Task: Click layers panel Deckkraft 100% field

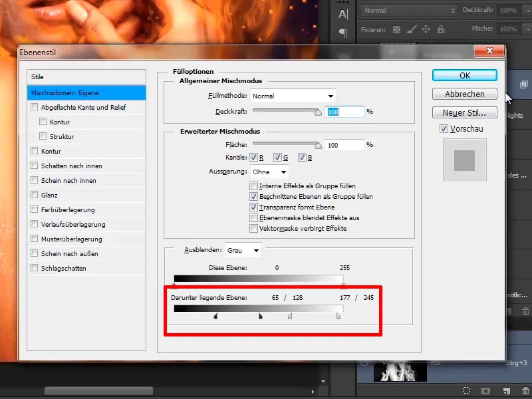Action: coord(511,11)
